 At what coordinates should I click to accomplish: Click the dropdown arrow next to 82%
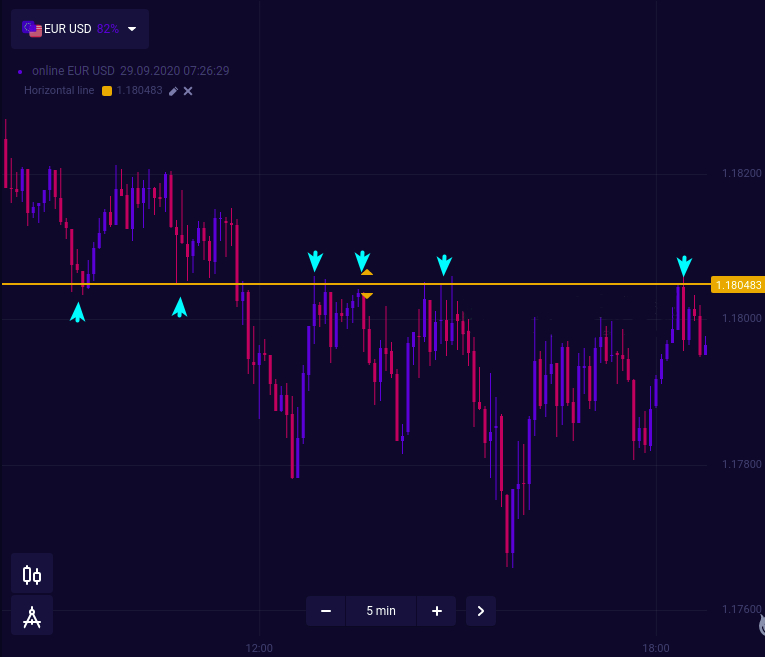[132, 29]
